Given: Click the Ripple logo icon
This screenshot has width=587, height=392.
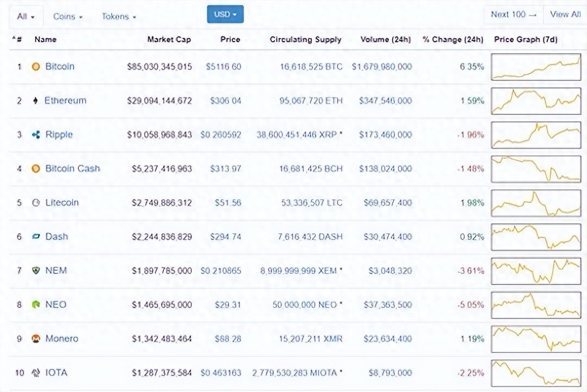Looking at the screenshot, I should (x=36, y=134).
